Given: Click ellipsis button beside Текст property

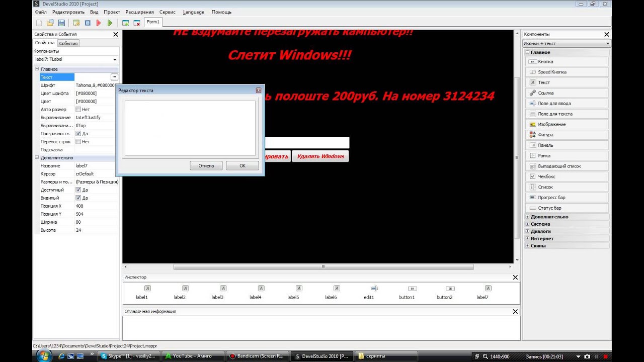Looking at the screenshot, I should [115, 77].
